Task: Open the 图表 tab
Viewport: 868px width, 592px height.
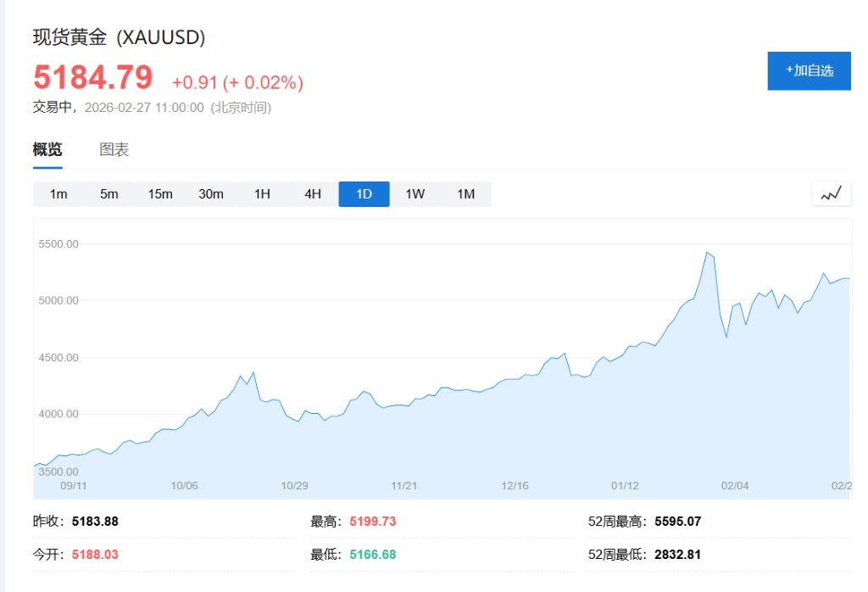Action: 114,150
